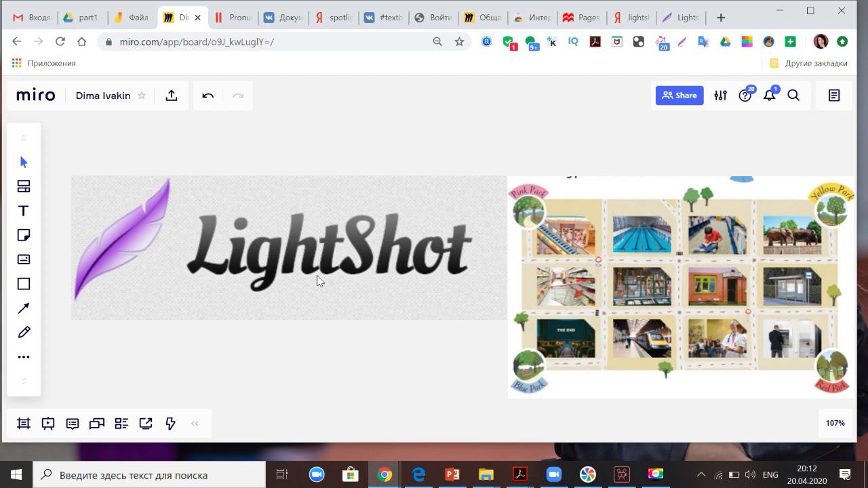The image size is (868, 488).
Task: Collapse the bottom toolbar with double chevron
Action: (x=195, y=424)
